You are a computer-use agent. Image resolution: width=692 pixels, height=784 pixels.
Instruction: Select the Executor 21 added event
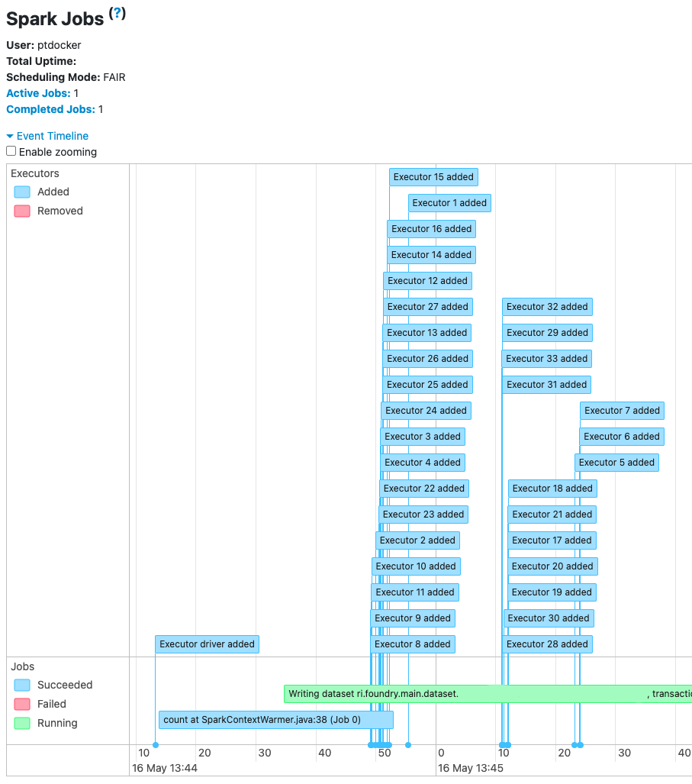coord(552,515)
